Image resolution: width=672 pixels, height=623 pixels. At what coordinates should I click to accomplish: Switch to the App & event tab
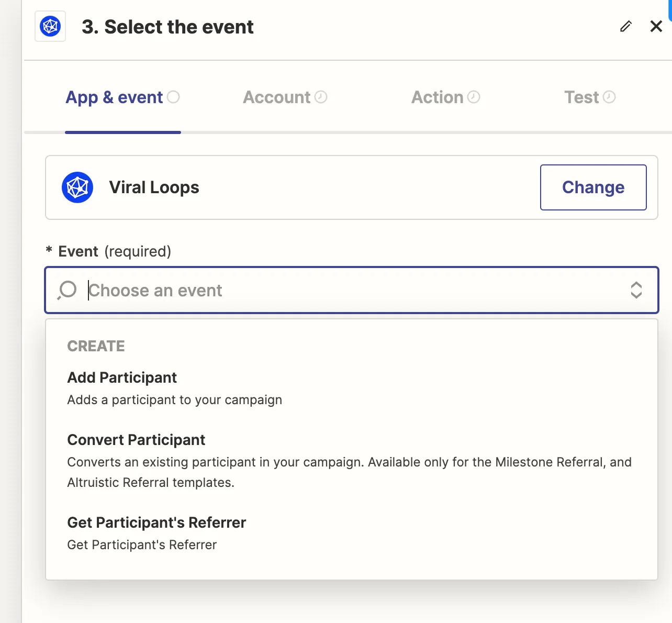click(122, 97)
